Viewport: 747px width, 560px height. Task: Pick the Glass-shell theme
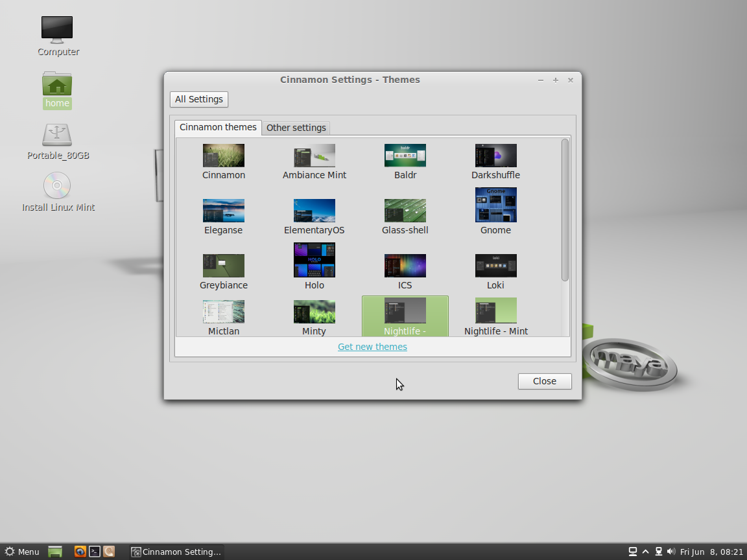[405, 216]
